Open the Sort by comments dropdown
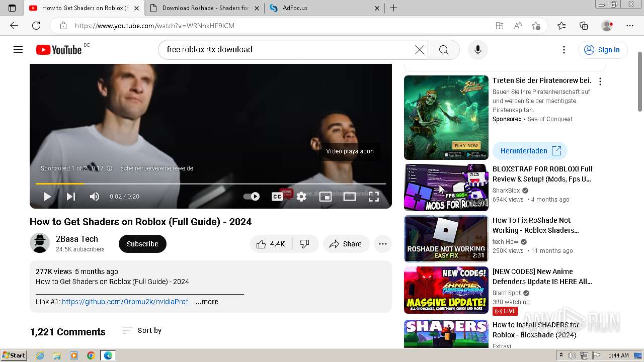The height and width of the screenshot is (362, 644). 142,330
